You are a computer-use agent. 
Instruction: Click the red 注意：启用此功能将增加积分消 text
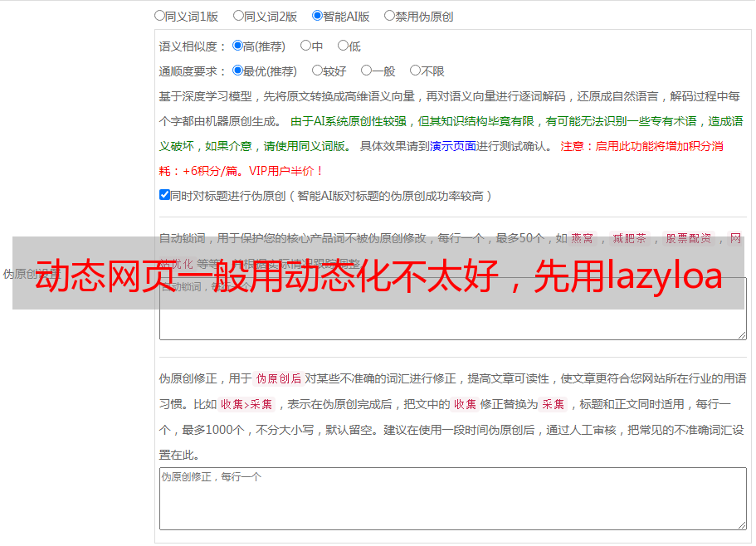[641, 146]
